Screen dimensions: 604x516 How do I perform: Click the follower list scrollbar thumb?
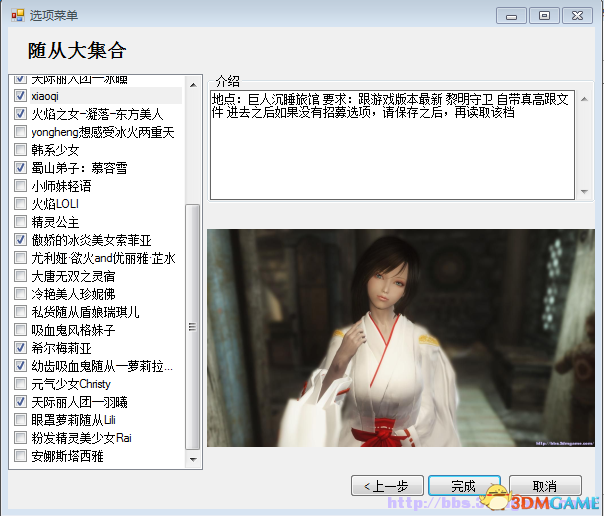pyautogui.click(x=193, y=327)
